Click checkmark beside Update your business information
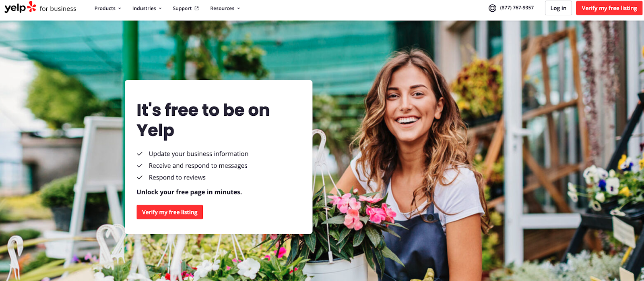Viewport: 644px width, 281px height. (x=140, y=154)
